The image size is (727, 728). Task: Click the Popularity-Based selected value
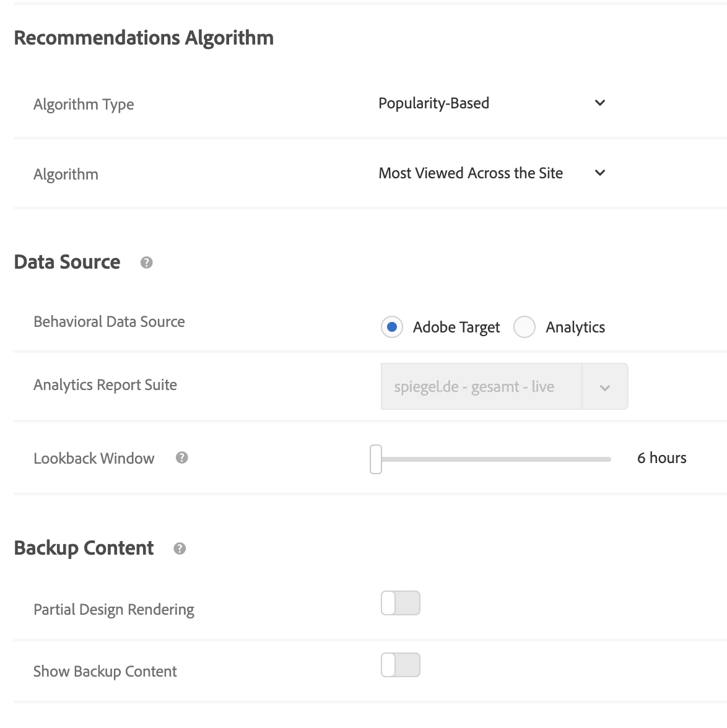coord(433,103)
